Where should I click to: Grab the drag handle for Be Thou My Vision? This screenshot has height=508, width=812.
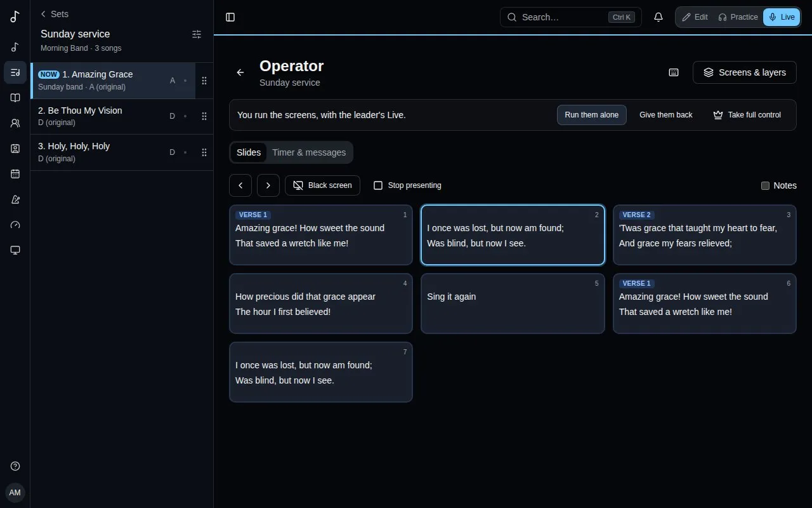(x=204, y=116)
